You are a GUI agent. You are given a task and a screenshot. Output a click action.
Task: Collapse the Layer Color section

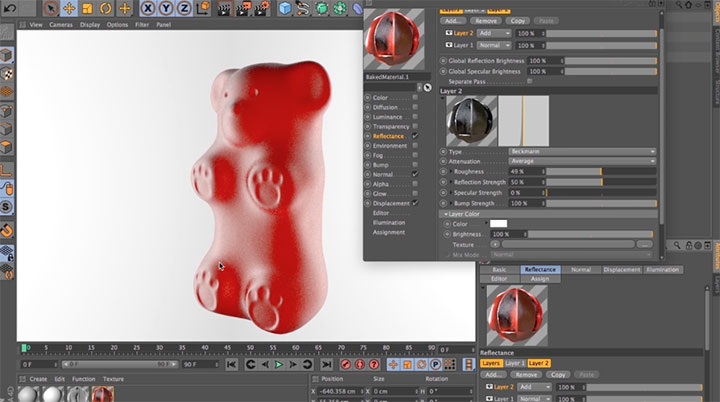click(x=445, y=214)
